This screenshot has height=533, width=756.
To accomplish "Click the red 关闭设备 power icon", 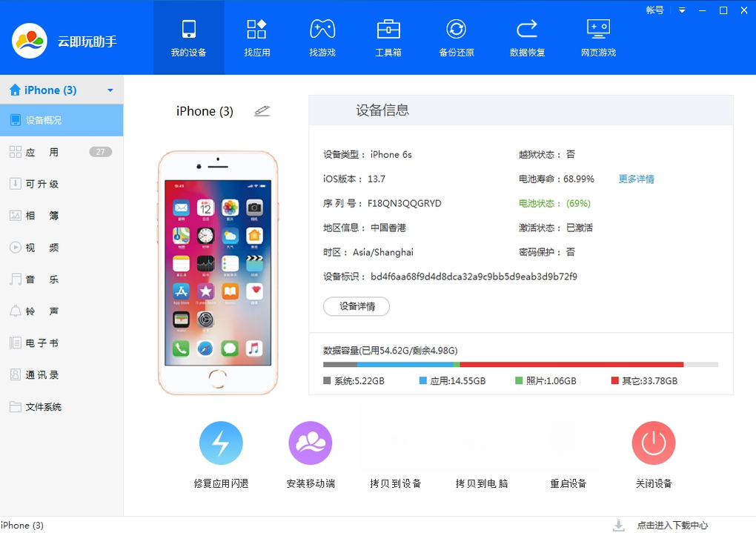I will 654,443.
